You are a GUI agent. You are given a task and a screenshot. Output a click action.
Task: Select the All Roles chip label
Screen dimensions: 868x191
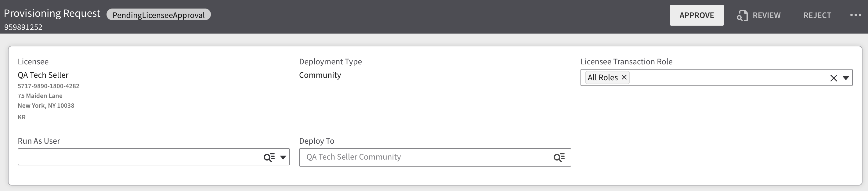pos(602,77)
